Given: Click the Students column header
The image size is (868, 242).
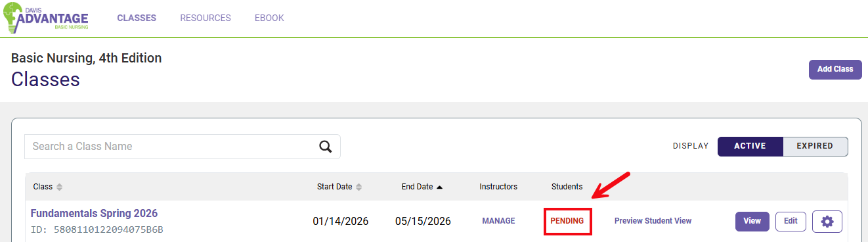Looking at the screenshot, I should (567, 187).
